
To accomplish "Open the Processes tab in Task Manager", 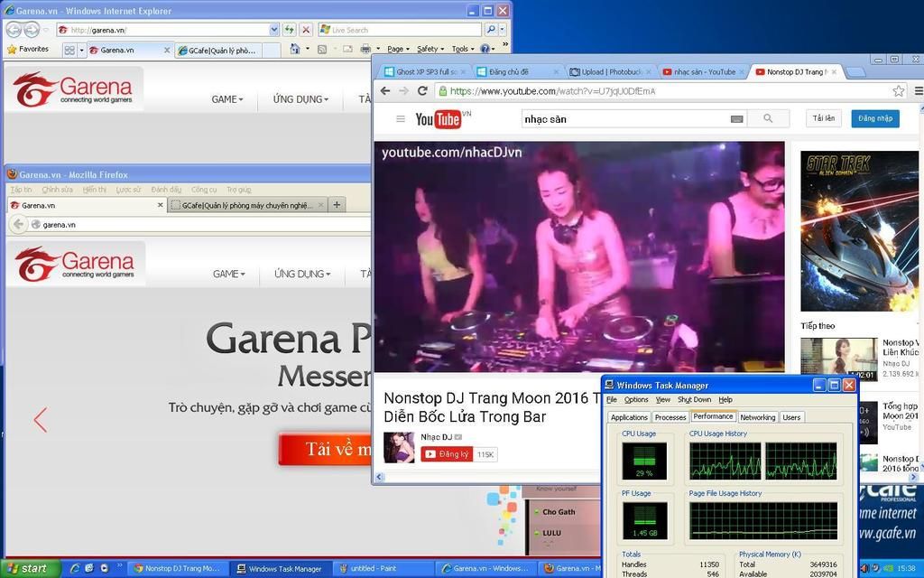I will point(670,417).
